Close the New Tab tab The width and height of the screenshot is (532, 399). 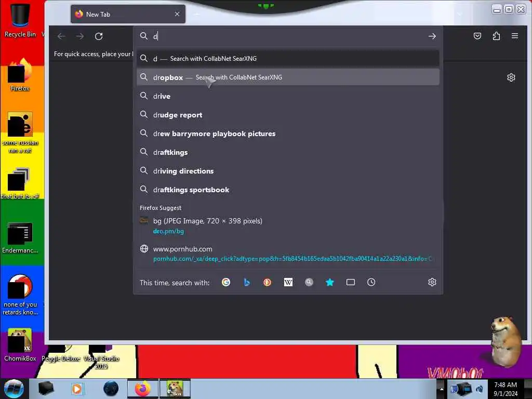[177, 14]
